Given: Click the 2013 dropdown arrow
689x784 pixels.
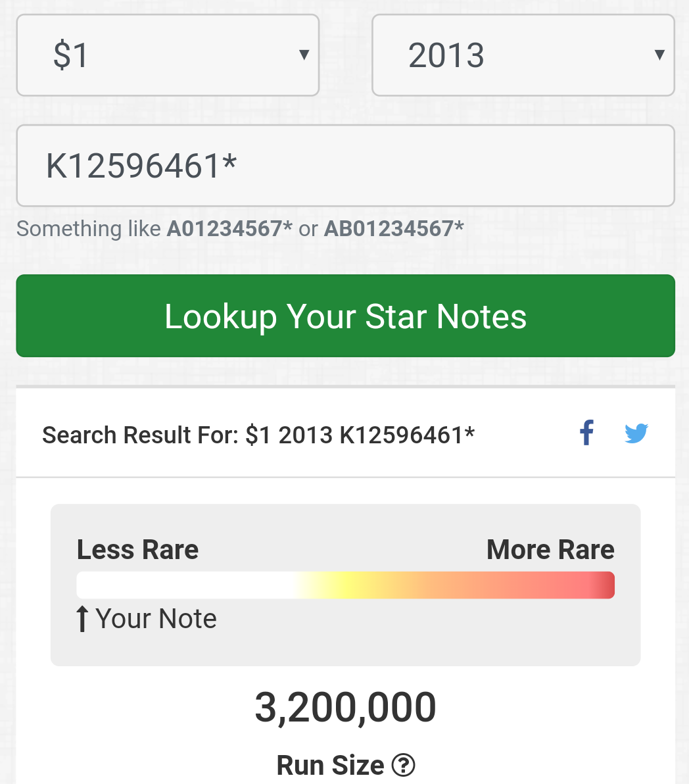Looking at the screenshot, I should (x=659, y=55).
